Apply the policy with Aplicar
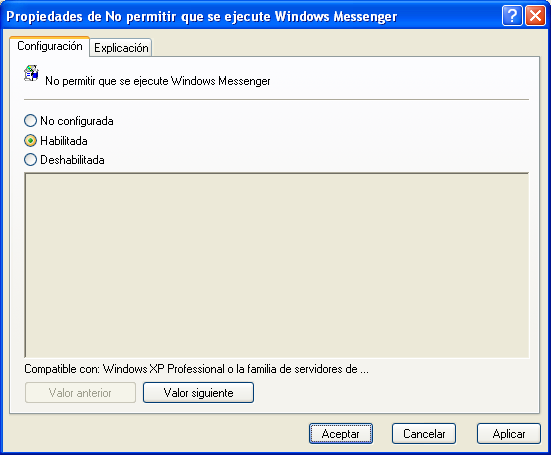 tap(508, 434)
